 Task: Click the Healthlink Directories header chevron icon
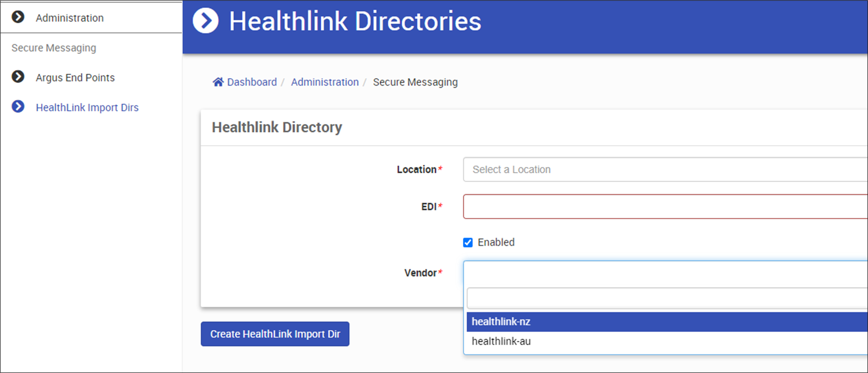206,21
